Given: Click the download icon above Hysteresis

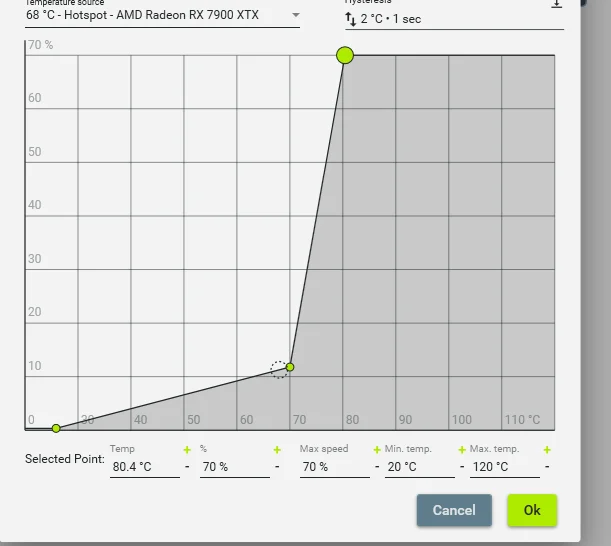Looking at the screenshot, I should coord(557,4).
